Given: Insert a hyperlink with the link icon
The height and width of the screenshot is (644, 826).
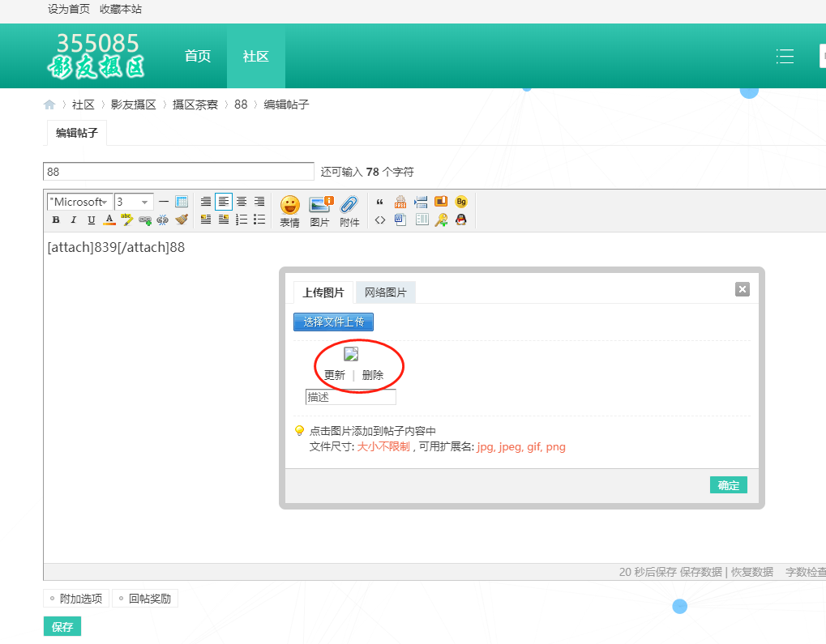Looking at the screenshot, I should [145, 220].
